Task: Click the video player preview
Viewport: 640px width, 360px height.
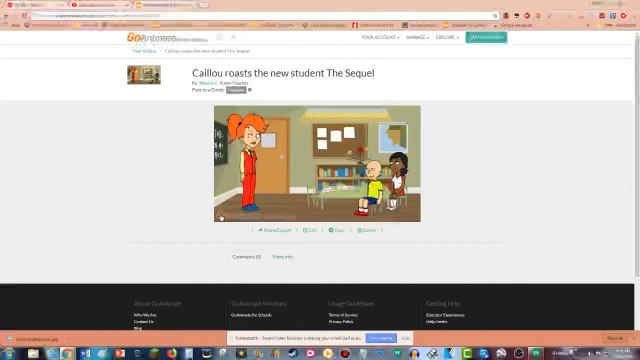Action: [x=317, y=164]
